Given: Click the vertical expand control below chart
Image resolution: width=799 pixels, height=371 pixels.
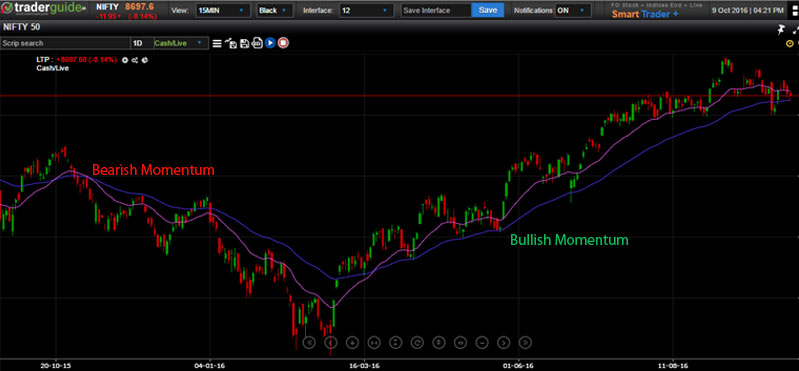Looking at the screenshot, I should 439,342.
